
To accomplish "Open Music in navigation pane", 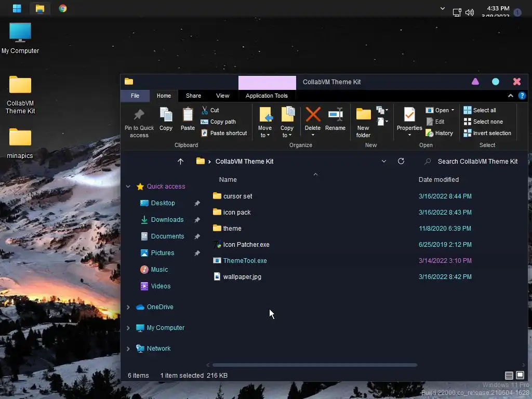I will tap(159, 270).
